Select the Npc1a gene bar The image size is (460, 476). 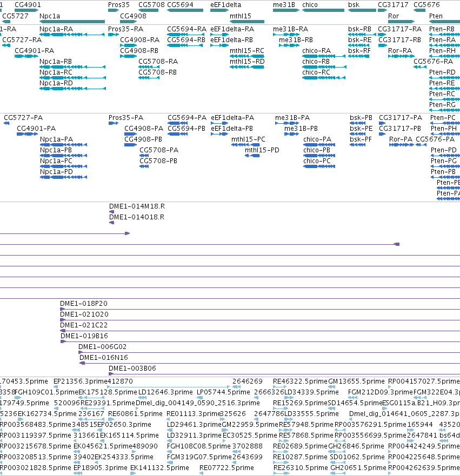72,22
